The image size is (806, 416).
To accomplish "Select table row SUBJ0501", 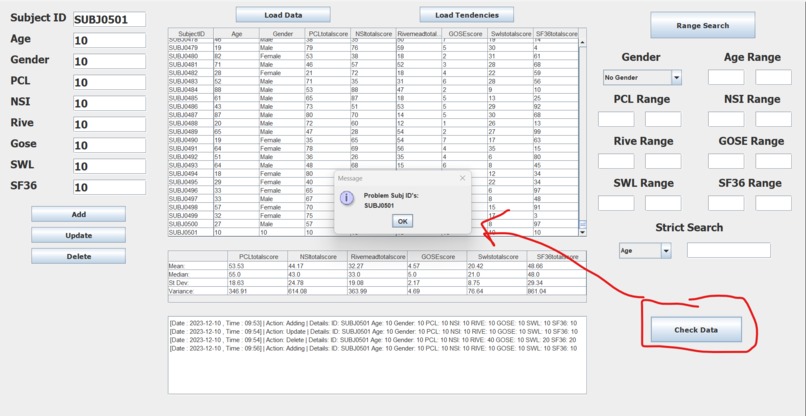I will coord(373,232).
